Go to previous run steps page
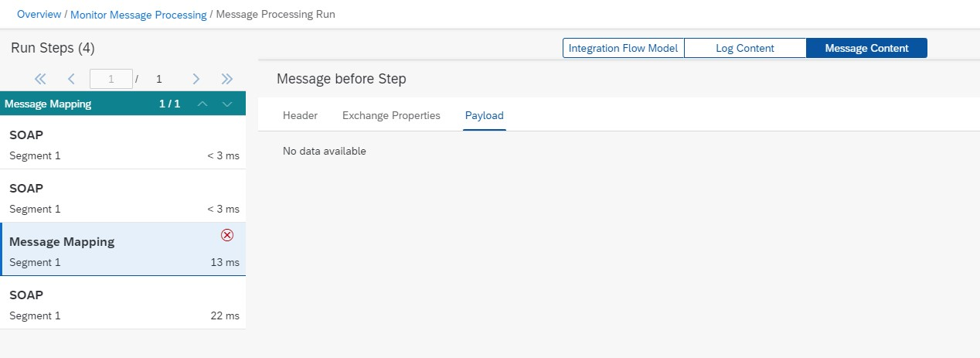980x358 pixels. (x=71, y=79)
